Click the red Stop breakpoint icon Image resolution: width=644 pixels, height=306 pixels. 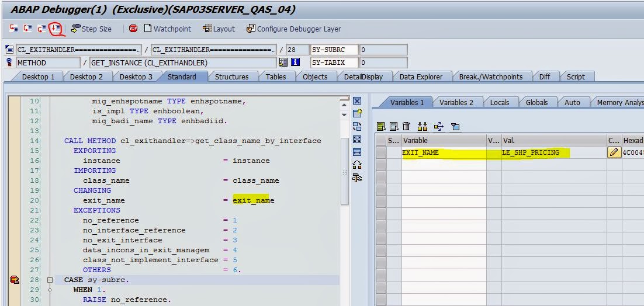(133, 29)
